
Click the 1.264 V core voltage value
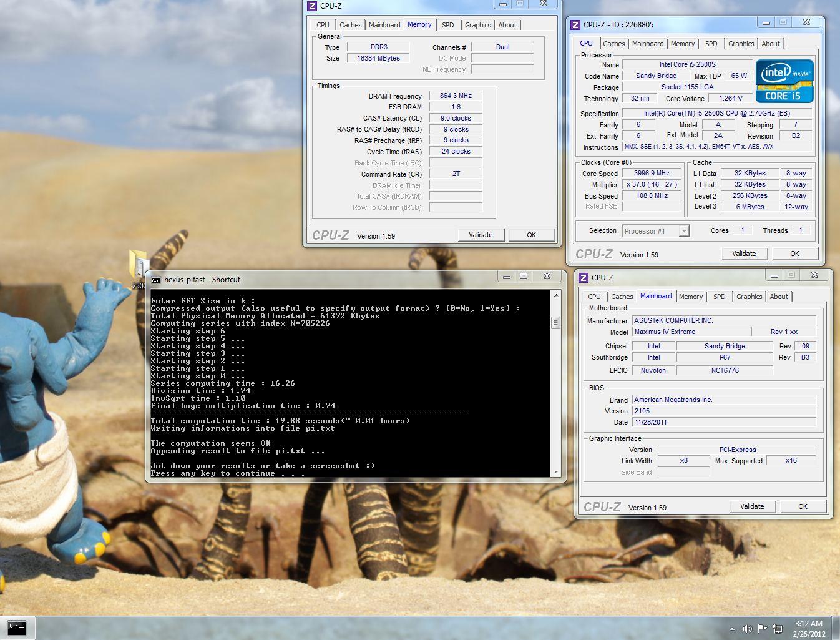(730, 98)
